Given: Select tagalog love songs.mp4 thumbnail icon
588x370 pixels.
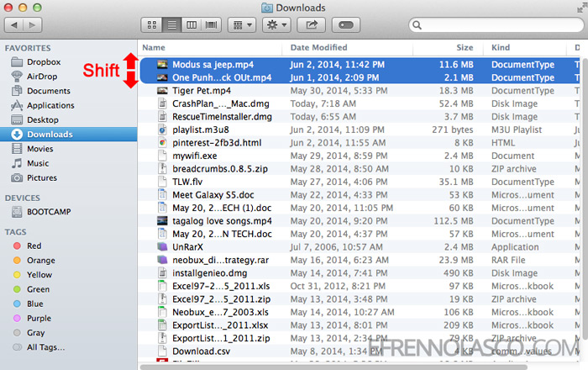Looking at the screenshot, I should point(162,221).
